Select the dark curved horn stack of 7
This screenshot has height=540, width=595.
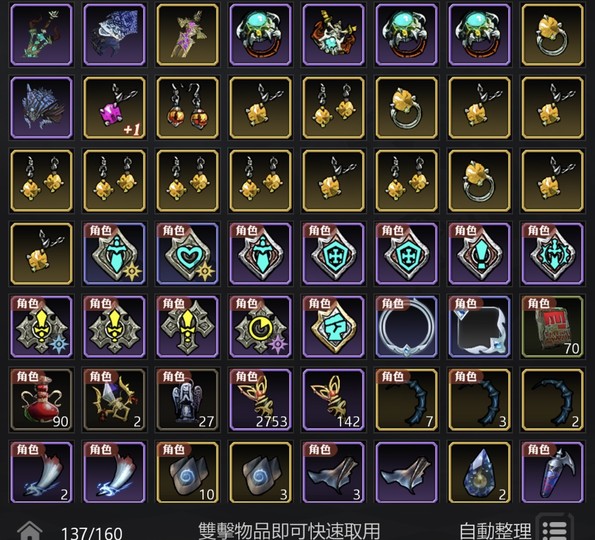click(406, 400)
